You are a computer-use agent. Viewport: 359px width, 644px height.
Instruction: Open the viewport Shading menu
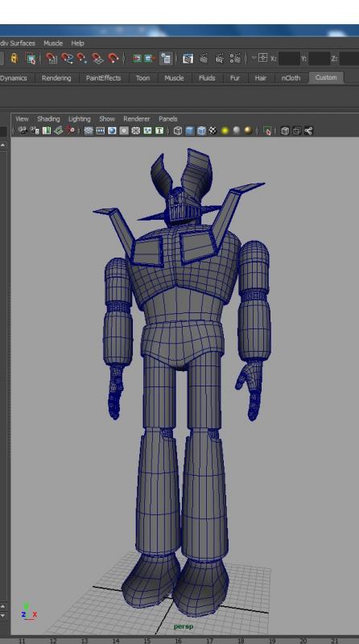(48, 118)
